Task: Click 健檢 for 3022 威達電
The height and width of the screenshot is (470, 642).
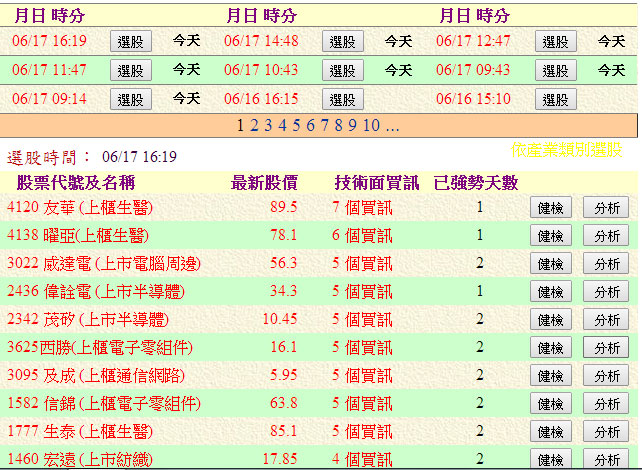Action: pyautogui.click(x=551, y=263)
